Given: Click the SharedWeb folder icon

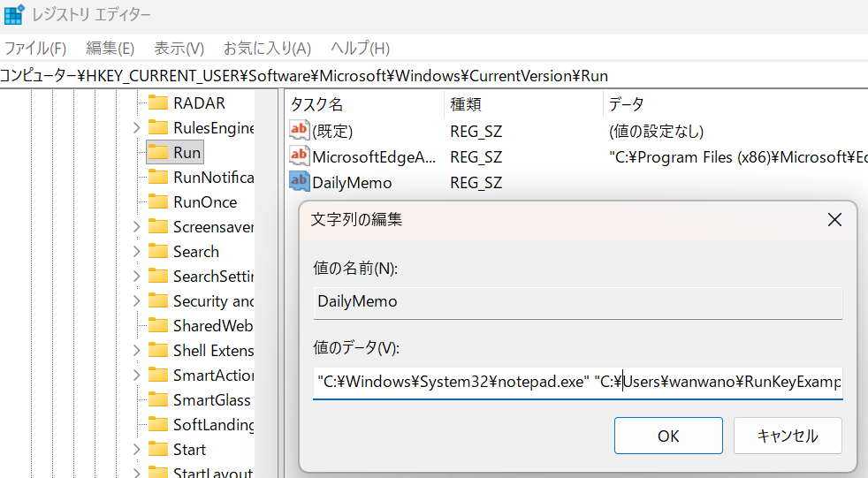Looking at the screenshot, I should pyautogui.click(x=157, y=326).
